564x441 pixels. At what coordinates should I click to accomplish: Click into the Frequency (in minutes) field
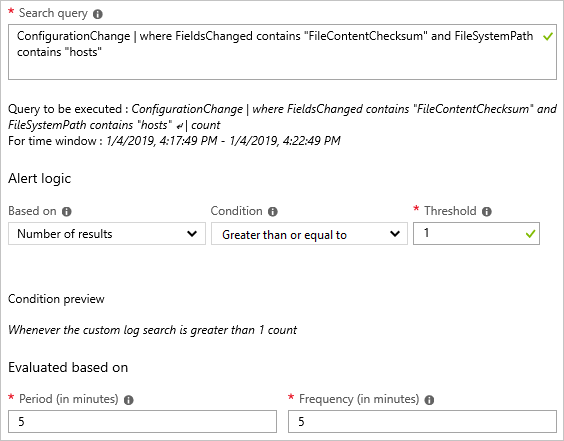(x=422, y=422)
